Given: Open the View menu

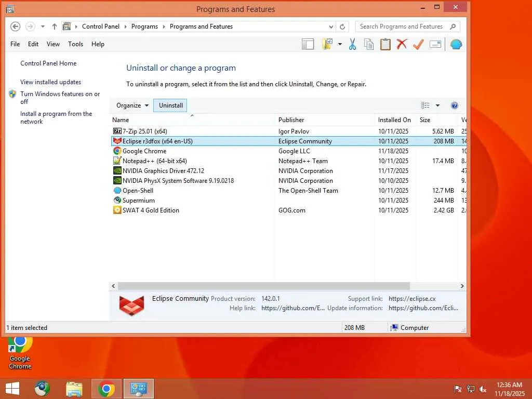Looking at the screenshot, I should (x=54, y=44).
